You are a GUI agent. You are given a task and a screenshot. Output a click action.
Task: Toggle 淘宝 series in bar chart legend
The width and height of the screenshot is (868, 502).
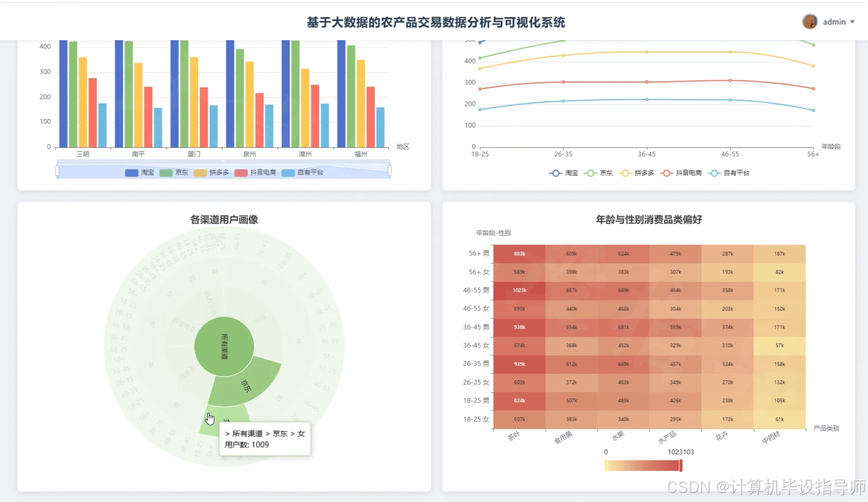click(139, 172)
